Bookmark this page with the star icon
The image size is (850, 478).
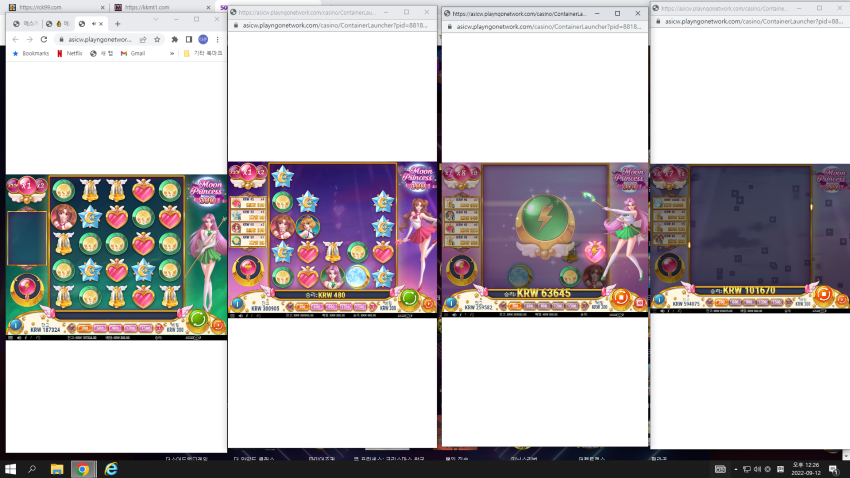click(157, 40)
